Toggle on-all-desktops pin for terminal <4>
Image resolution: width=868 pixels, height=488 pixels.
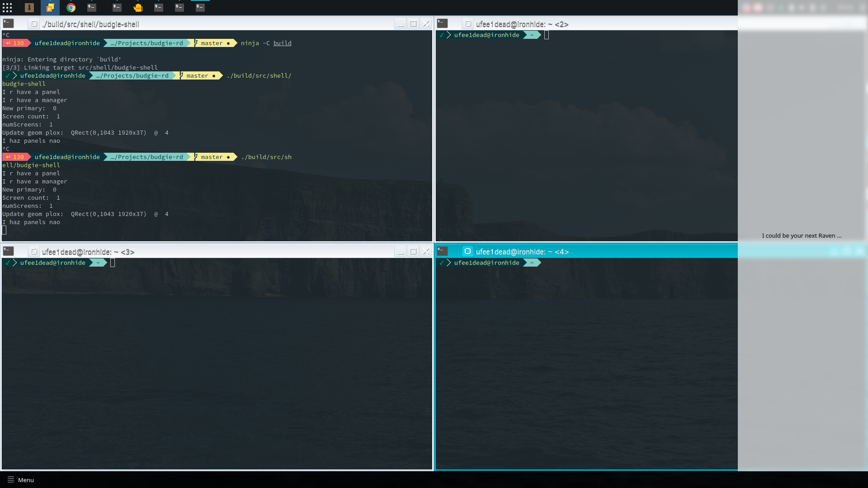click(x=468, y=252)
